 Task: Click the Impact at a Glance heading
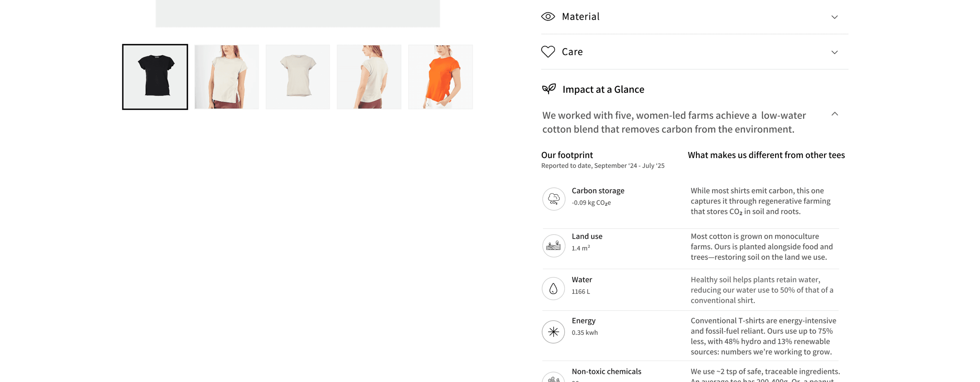pyautogui.click(x=603, y=89)
